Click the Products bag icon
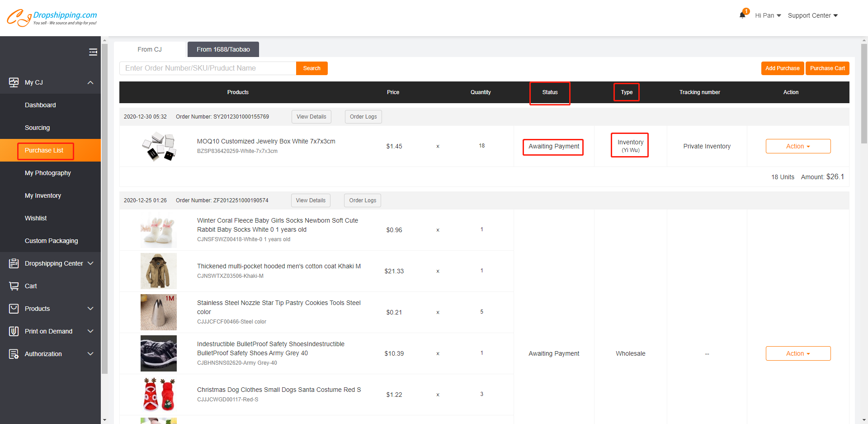The height and width of the screenshot is (424, 868). tap(14, 309)
